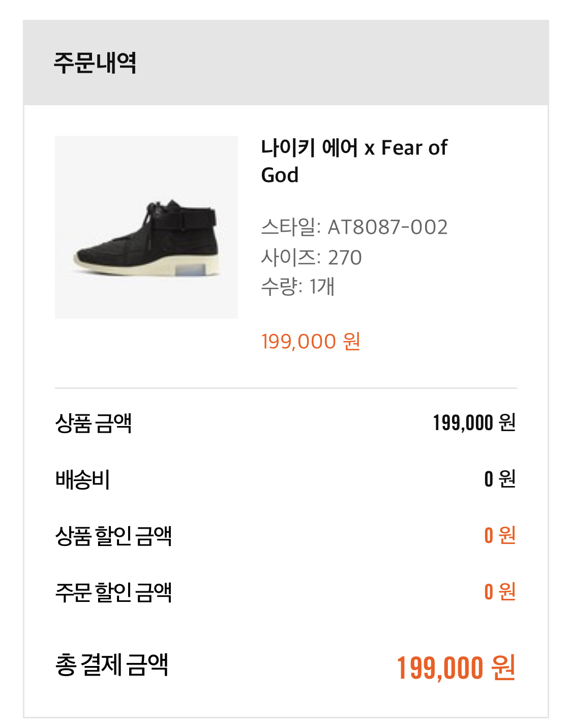Click the 주문내역 header title
Screen dimensions: 572x728
(x=95, y=63)
